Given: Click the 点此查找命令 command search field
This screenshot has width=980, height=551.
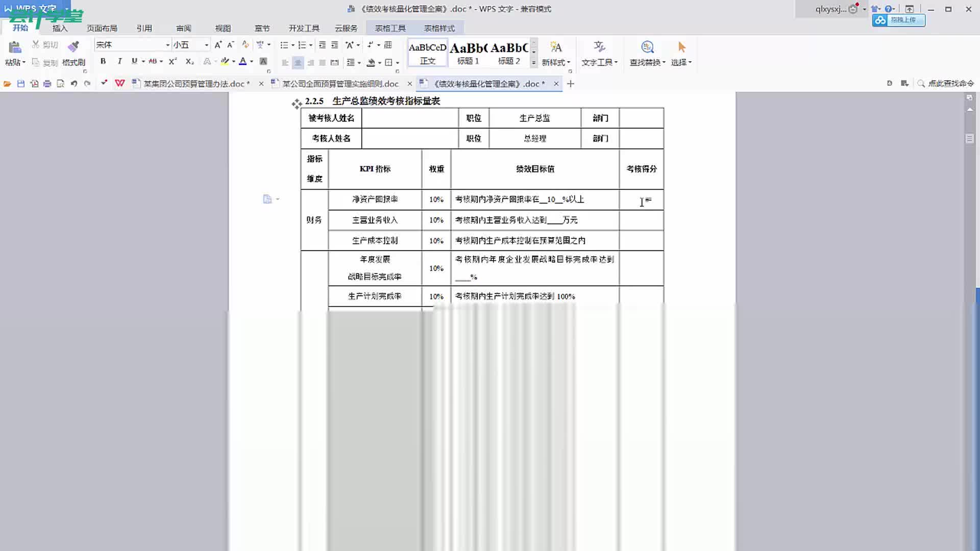Looking at the screenshot, I should coord(946,83).
